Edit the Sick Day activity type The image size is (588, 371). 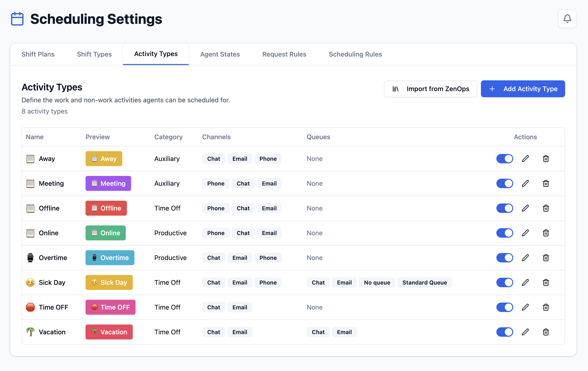525,282
